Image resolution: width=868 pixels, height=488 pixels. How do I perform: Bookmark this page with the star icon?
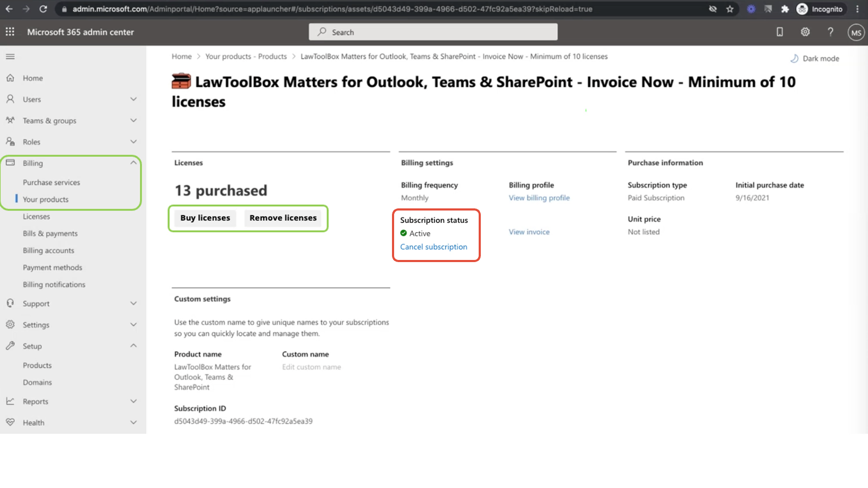(x=730, y=9)
